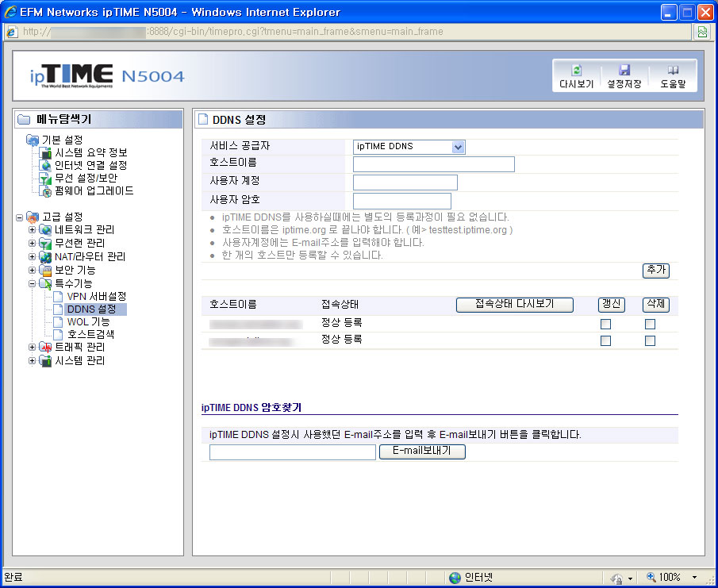The image size is (718, 588).
Task: Click the 호스트이름 input field
Action: pyautogui.click(x=434, y=164)
